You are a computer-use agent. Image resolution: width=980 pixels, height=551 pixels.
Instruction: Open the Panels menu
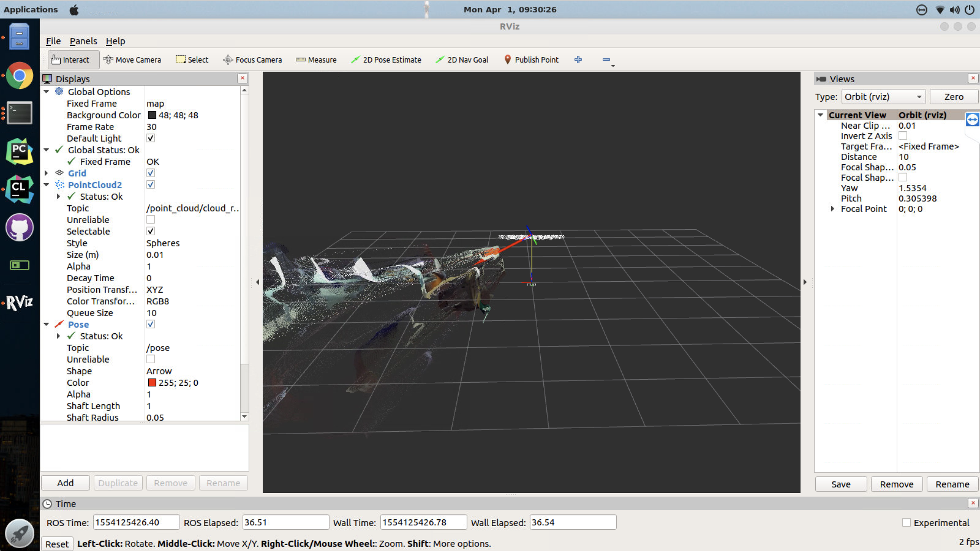(x=83, y=41)
